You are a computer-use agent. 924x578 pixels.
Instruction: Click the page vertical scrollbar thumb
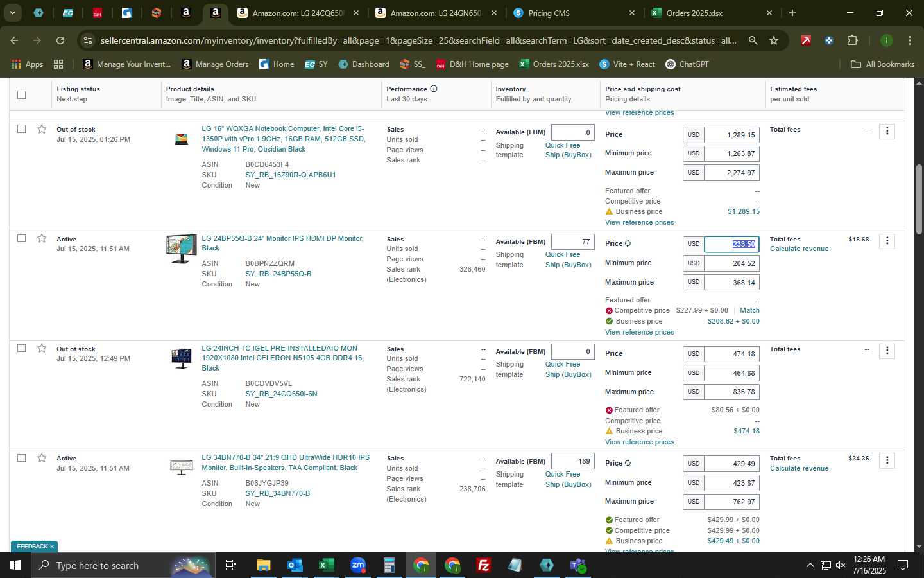click(x=919, y=199)
